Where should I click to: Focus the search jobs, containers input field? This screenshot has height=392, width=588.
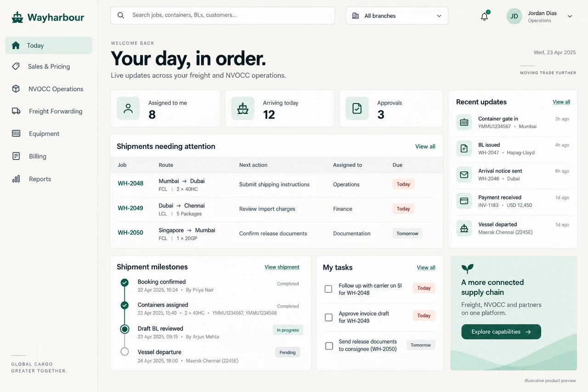(x=223, y=15)
